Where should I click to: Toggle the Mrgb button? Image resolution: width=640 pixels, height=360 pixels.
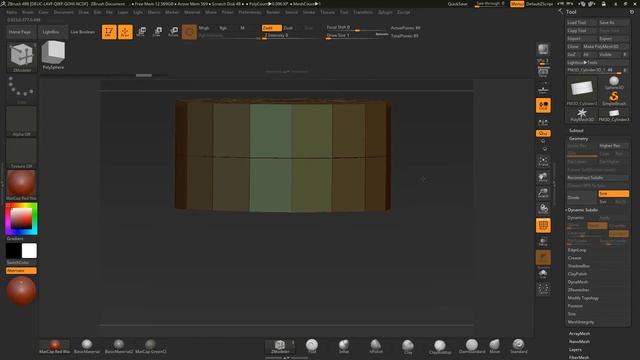coord(204,28)
